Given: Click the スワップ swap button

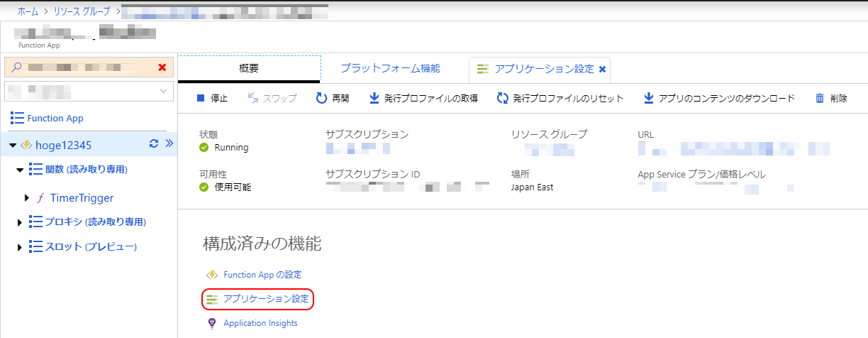Looking at the screenshot, I should pyautogui.click(x=272, y=98).
